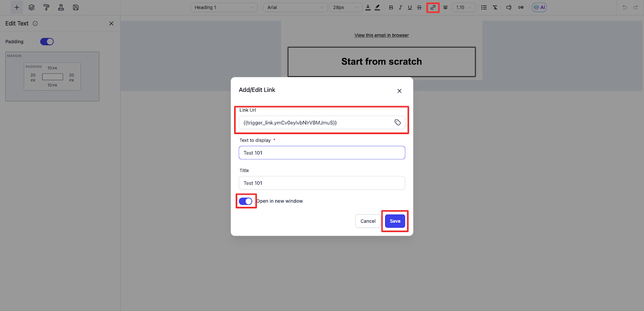Viewport: 644px width, 311px height.
Task: Open the Heading 1 style dropdown
Action: (224, 7)
